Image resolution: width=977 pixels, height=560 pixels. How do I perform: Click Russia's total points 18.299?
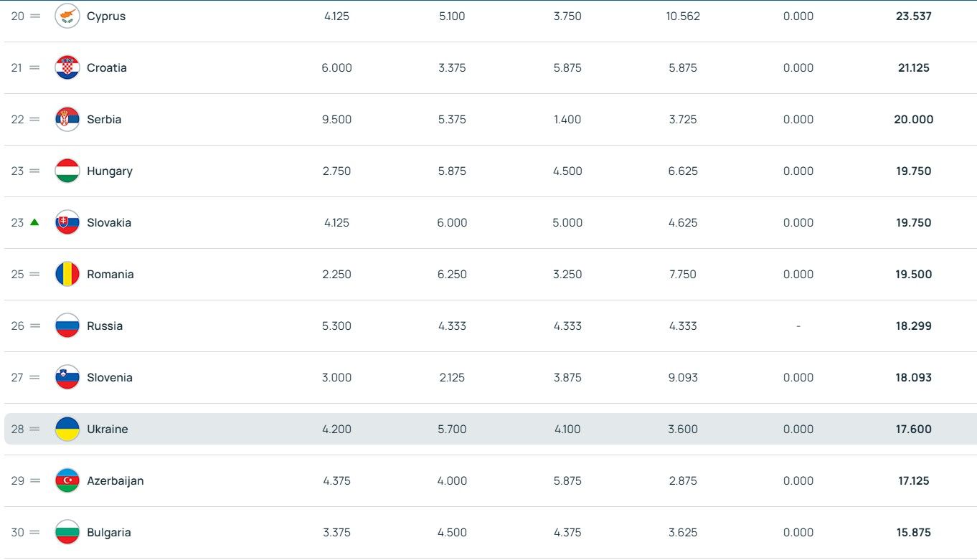(913, 326)
